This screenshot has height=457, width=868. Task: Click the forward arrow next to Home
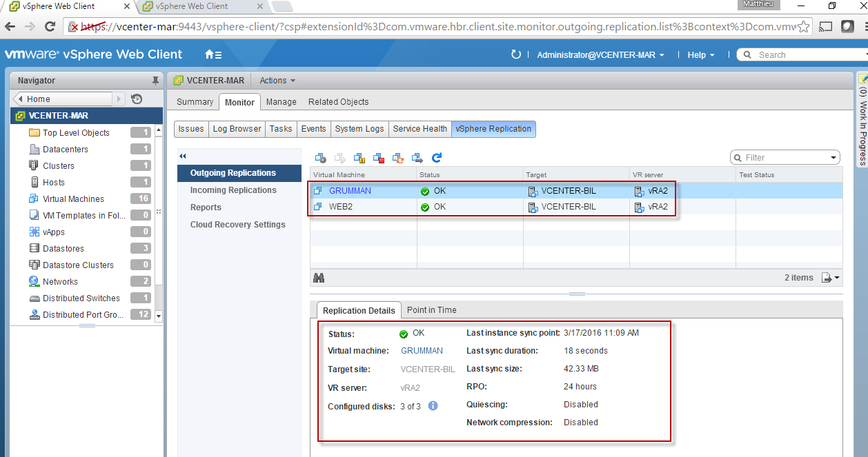119,99
